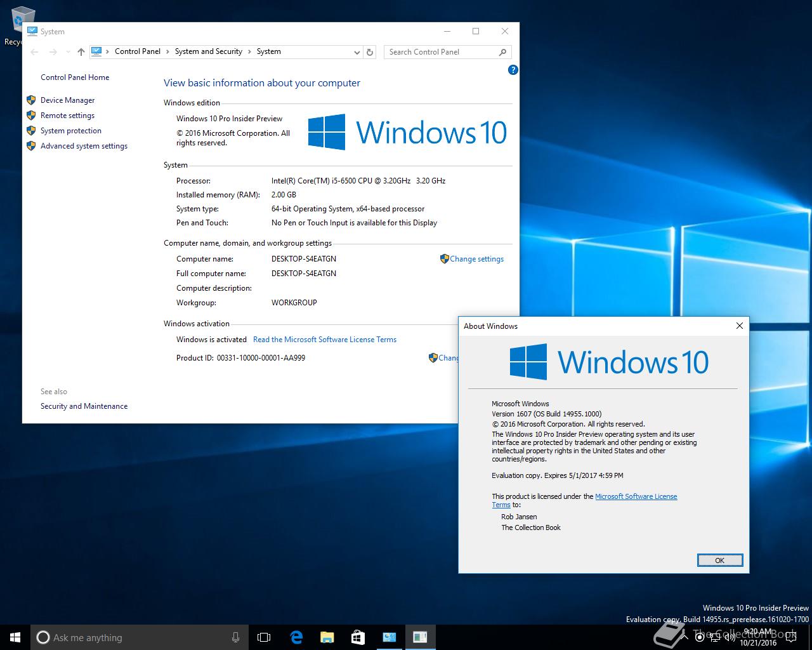Click Control Panel in the breadcrumb

coord(138,51)
